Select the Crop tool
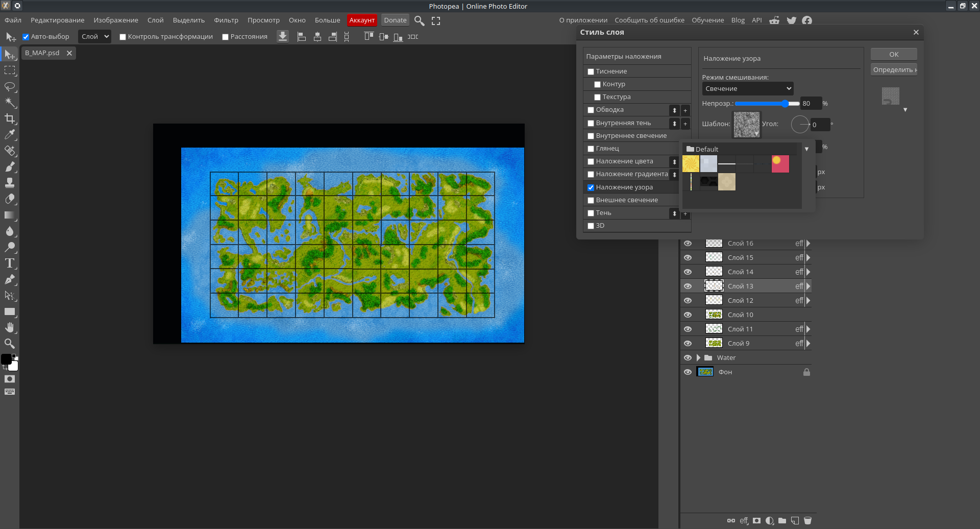The height and width of the screenshot is (529, 980). (10, 119)
